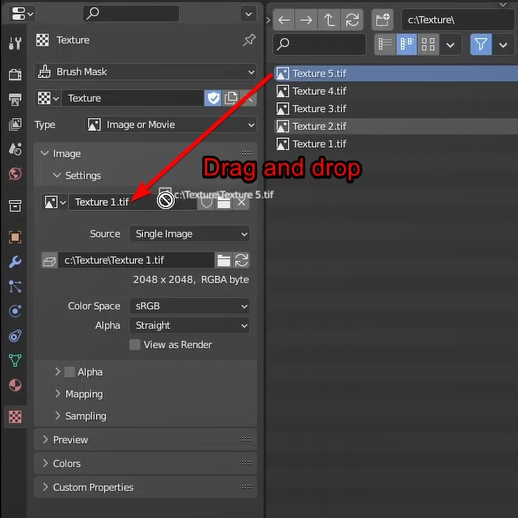Open image with folder icon beside image name
Image resolution: width=518 pixels, height=518 pixels.
pyautogui.click(x=224, y=202)
